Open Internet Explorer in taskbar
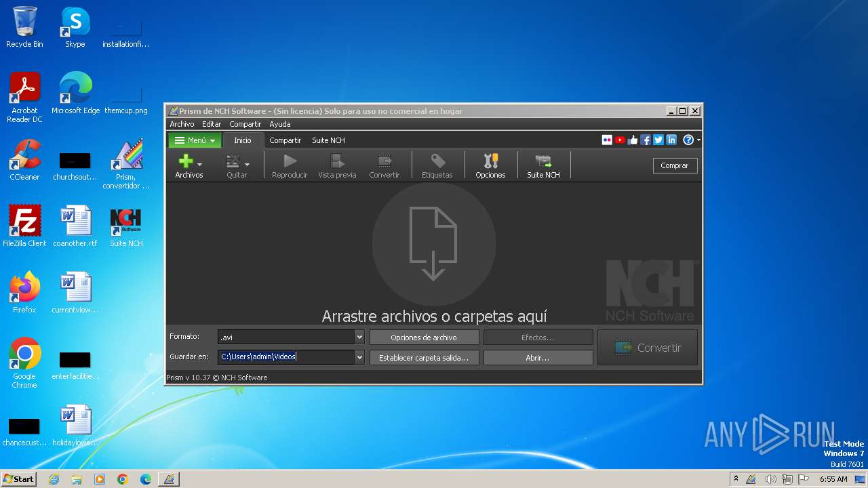 [54, 479]
